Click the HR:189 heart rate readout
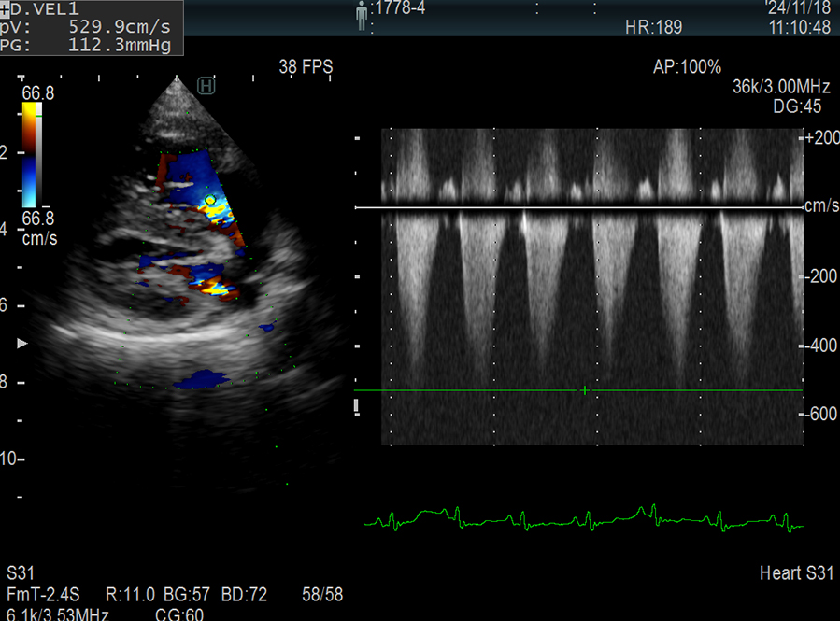This screenshot has height=621, width=840. point(653,28)
